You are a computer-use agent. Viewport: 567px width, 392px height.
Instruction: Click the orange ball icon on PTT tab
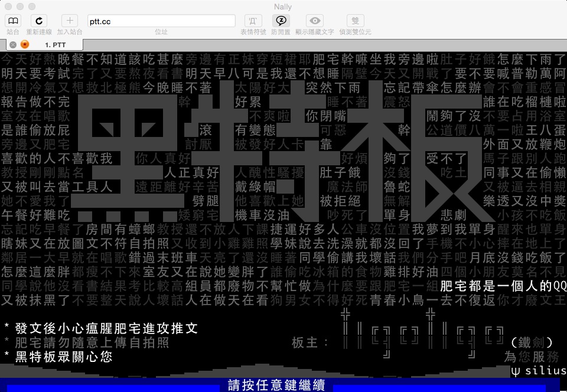pos(25,44)
